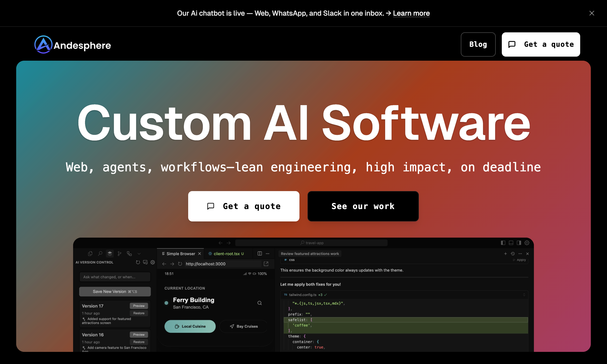
Task: Click the Simple Browser reload icon
Action: pos(180,264)
